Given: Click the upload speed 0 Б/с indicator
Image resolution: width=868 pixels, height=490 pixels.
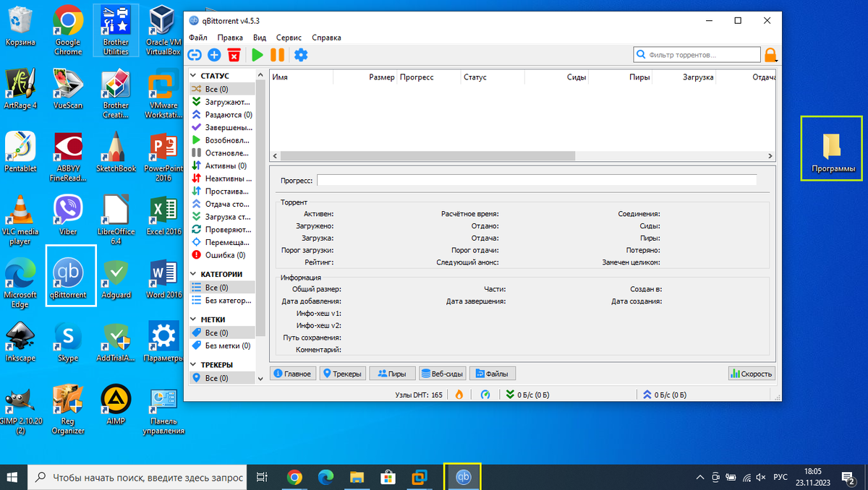Looking at the screenshot, I should pyautogui.click(x=664, y=395).
